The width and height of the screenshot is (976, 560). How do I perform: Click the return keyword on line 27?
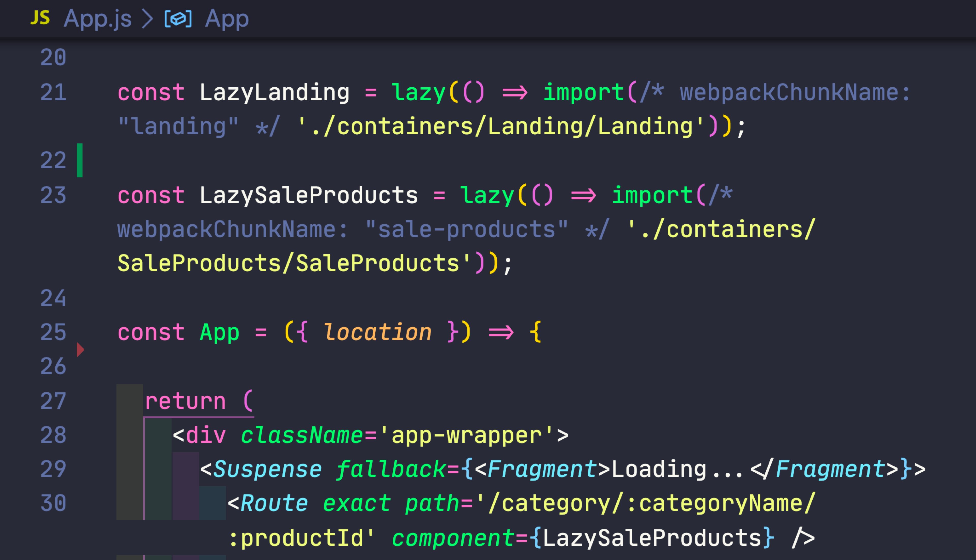pos(185,401)
